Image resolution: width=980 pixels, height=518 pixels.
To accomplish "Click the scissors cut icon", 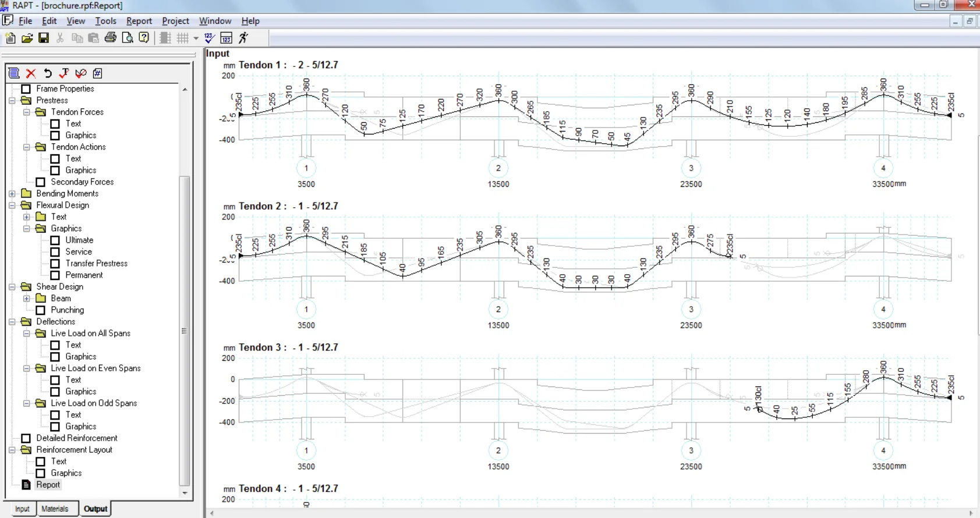I will tap(60, 38).
